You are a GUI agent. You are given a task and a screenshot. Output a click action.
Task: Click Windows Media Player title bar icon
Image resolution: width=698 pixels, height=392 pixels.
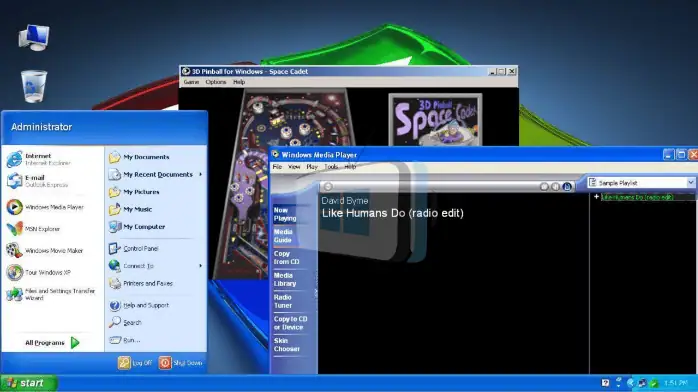click(x=276, y=154)
